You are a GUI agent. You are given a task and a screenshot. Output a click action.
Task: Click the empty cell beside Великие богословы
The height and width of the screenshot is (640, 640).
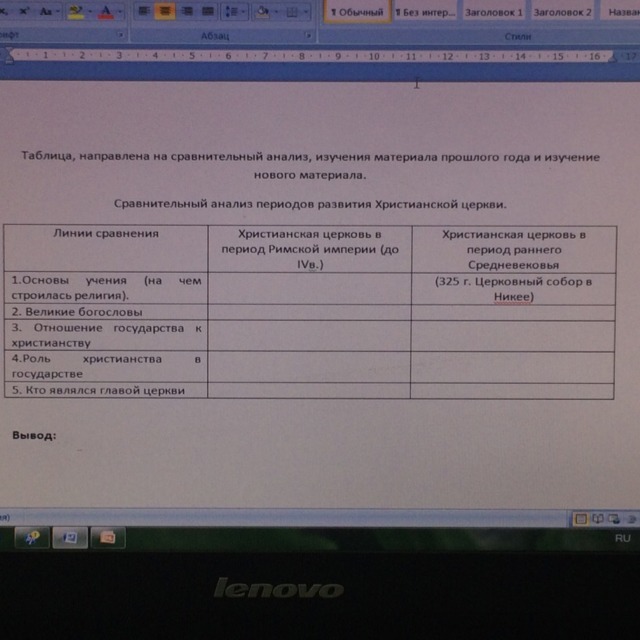pos(308,312)
